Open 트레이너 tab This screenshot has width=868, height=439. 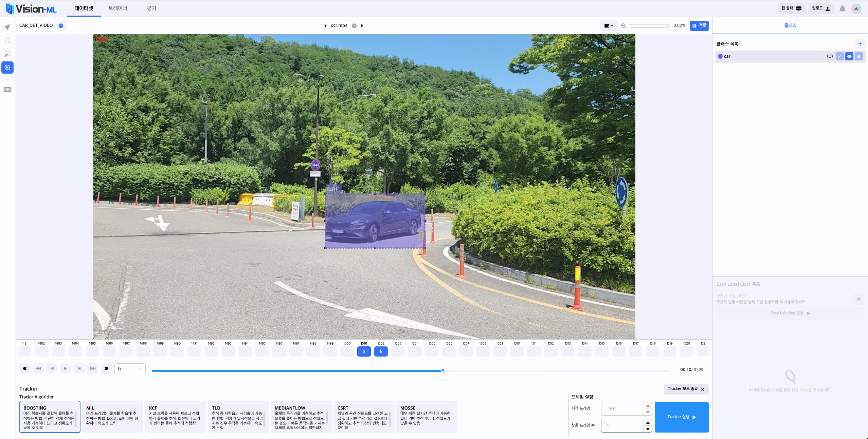click(118, 8)
